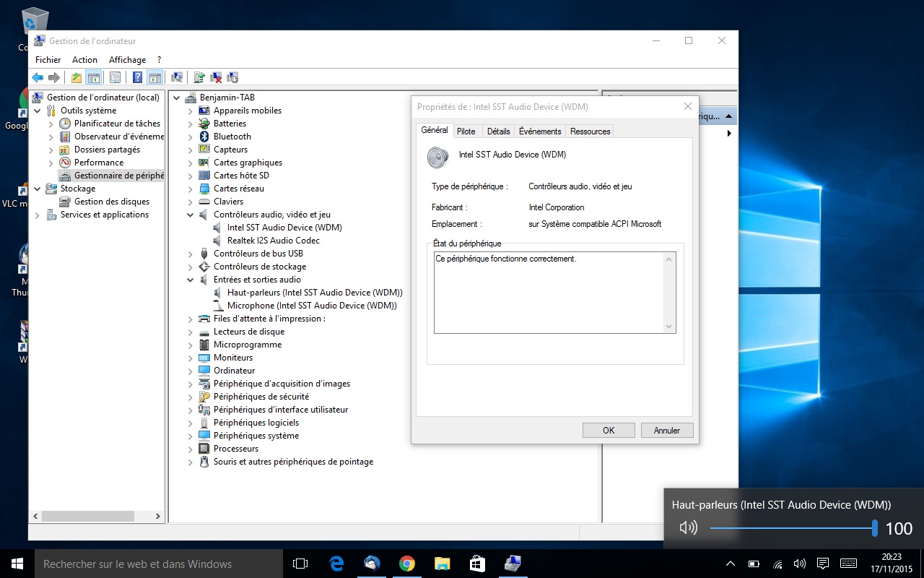Select Gestion des disques in left tree
924x578 pixels.
(x=111, y=202)
